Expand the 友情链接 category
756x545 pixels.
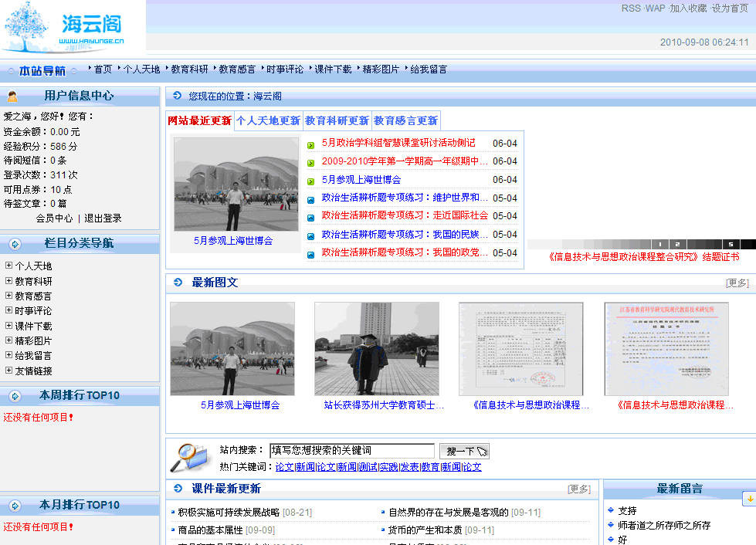pyautogui.click(x=8, y=371)
